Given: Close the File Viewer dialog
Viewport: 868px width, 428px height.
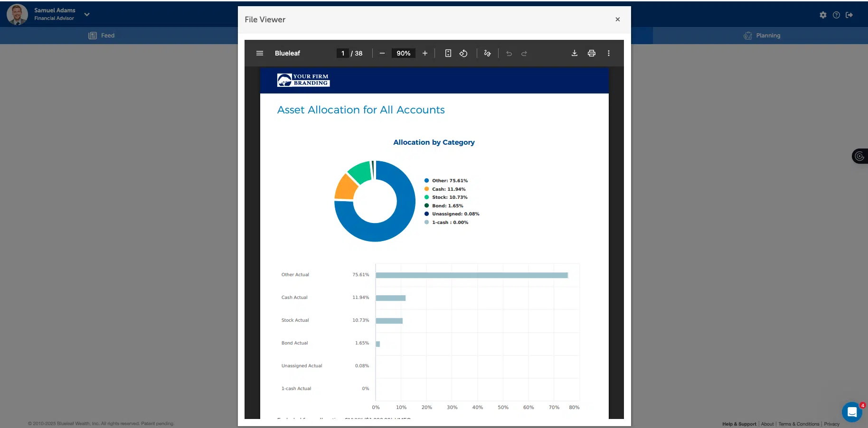Looking at the screenshot, I should coord(617,19).
